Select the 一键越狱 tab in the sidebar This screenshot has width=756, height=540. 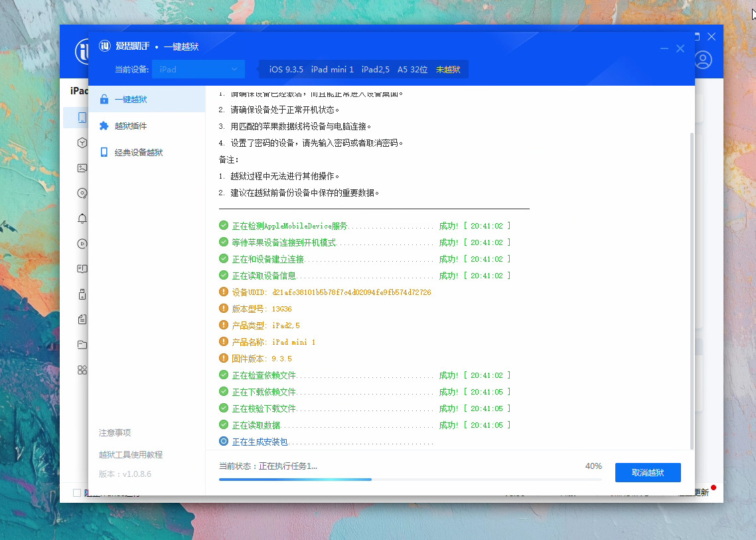(147, 100)
